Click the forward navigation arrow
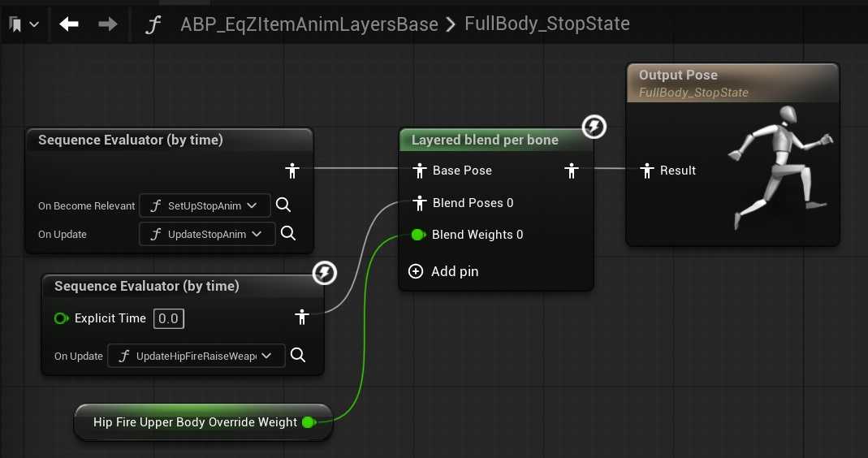Screen dimensions: 868x458 tap(107, 24)
